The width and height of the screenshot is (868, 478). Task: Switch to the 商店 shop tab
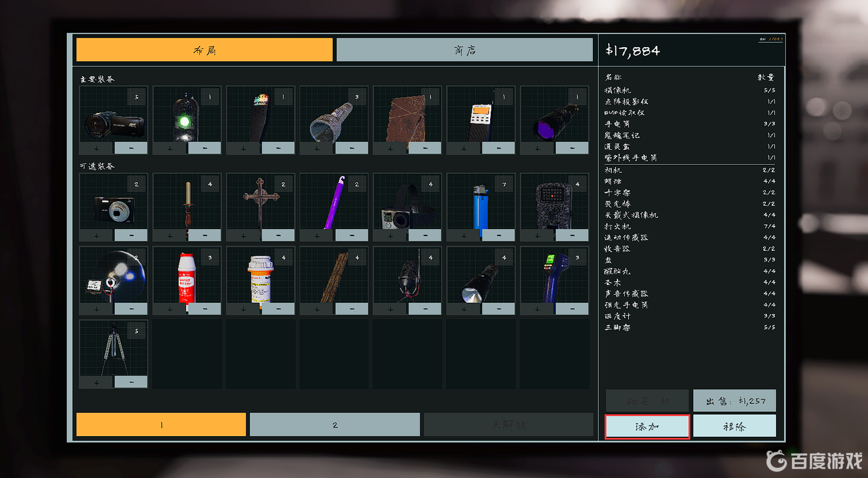pos(464,50)
